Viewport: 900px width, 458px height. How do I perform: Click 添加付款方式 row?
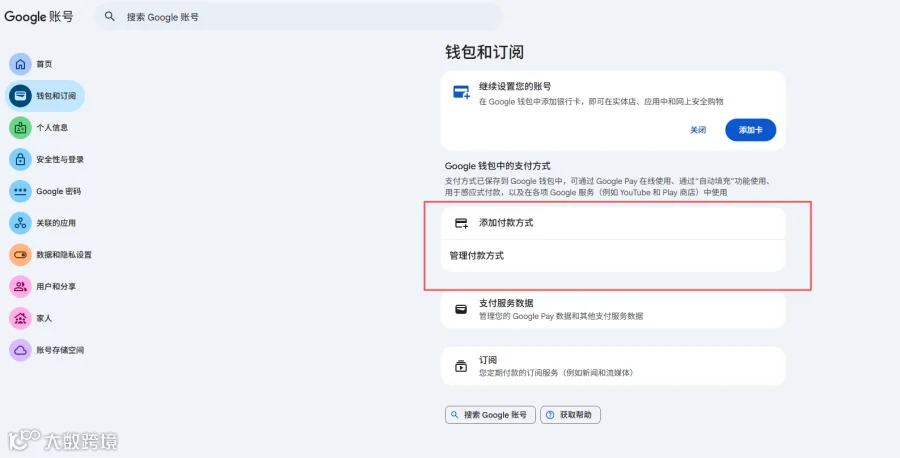coord(612,223)
